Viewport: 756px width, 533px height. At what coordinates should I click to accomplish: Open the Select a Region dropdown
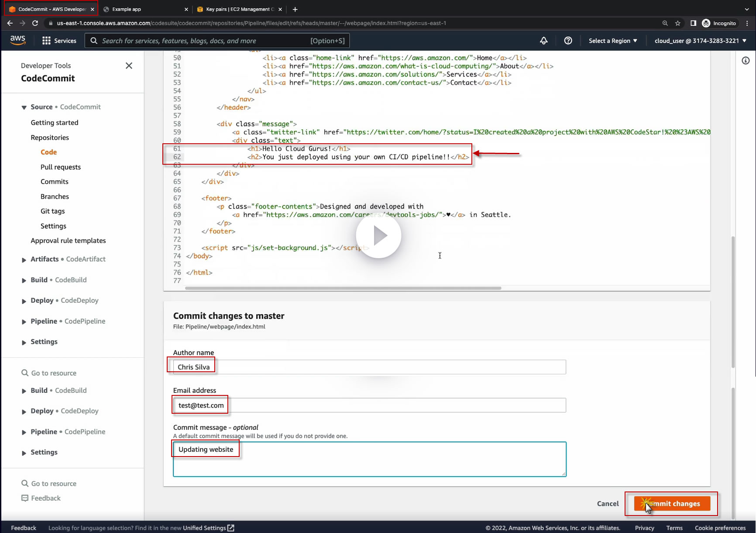[612, 41]
